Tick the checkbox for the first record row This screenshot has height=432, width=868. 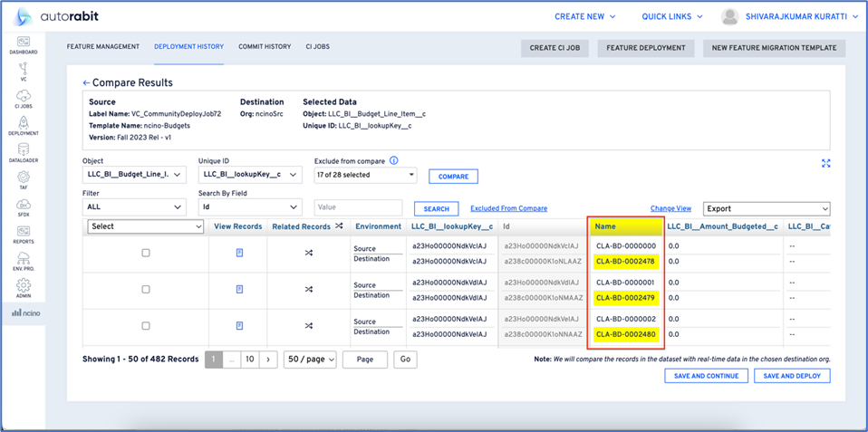(146, 253)
